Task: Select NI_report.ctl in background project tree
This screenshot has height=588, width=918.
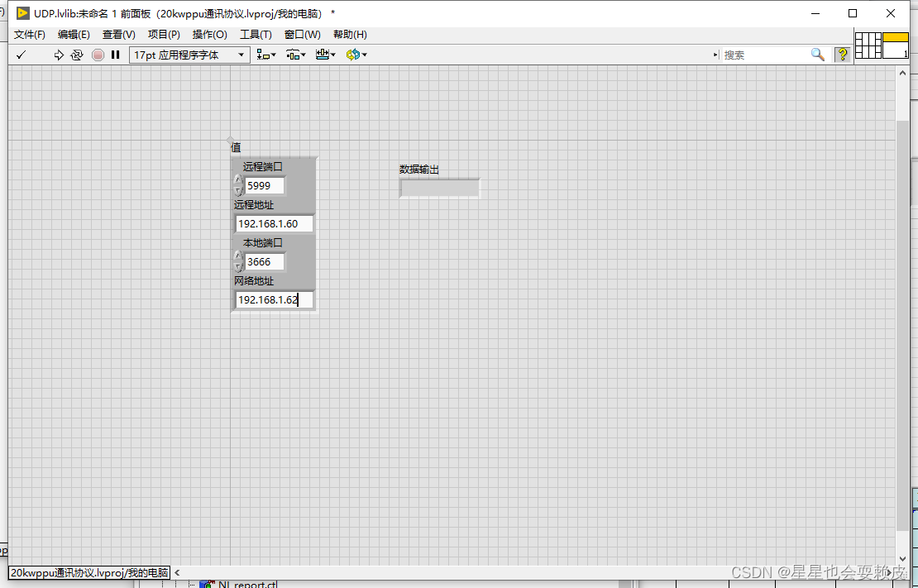Action: point(247,585)
